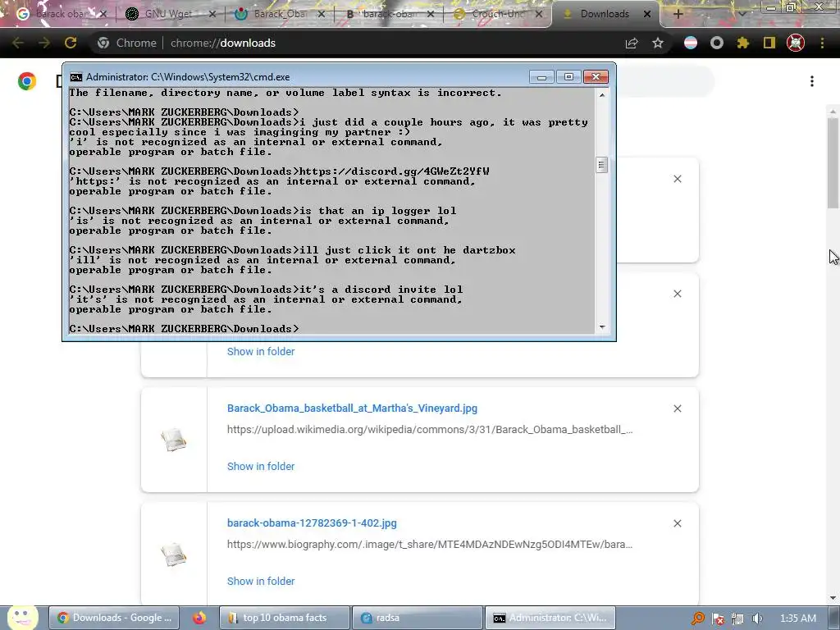
Task: Click the gray circle extension icon
Action: pyautogui.click(x=717, y=43)
